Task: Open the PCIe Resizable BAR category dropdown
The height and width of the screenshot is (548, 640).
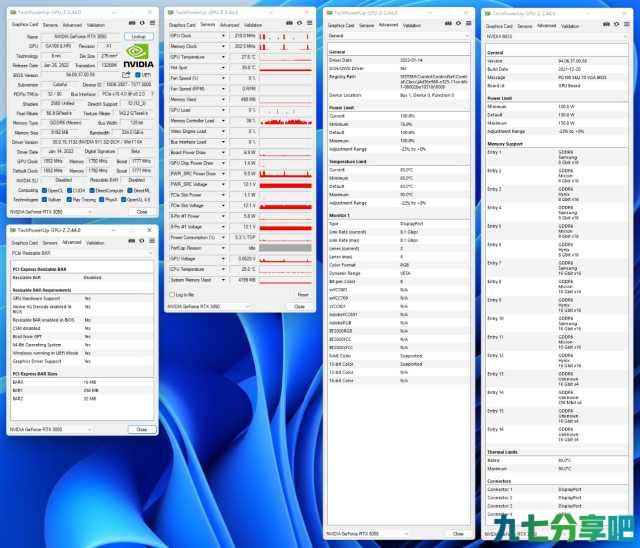Action: pos(82,253)
